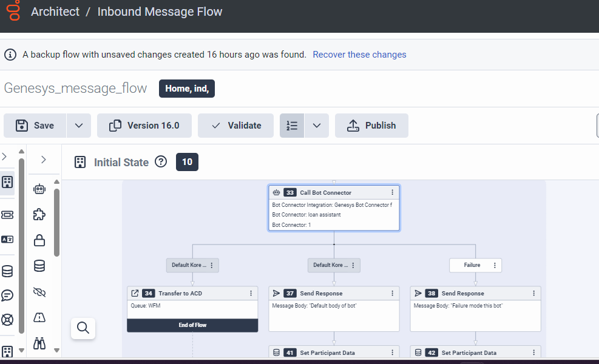This screenshot has height=364, width=599.
Task: Open the Architect breadcrumb link
Action: point(55,12)
